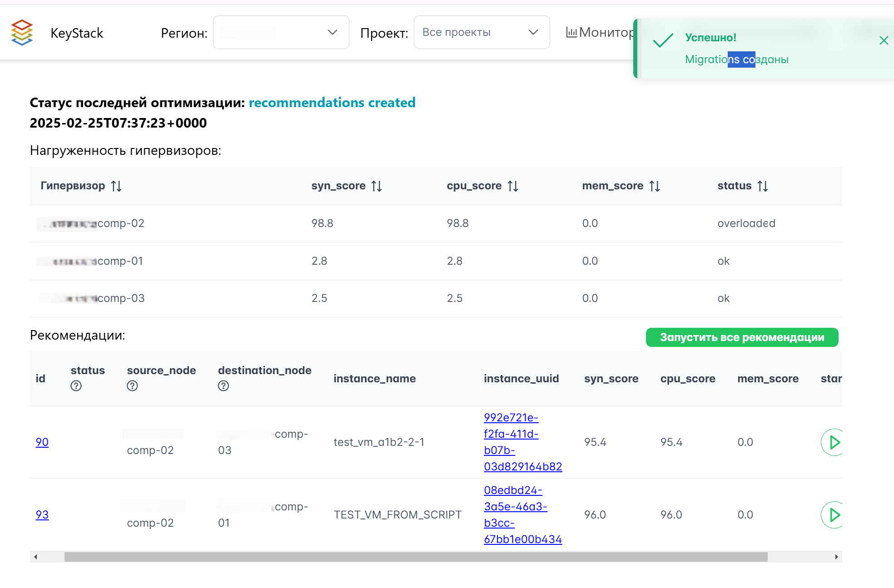Open recommendation id 93 link

click(42, 515)
